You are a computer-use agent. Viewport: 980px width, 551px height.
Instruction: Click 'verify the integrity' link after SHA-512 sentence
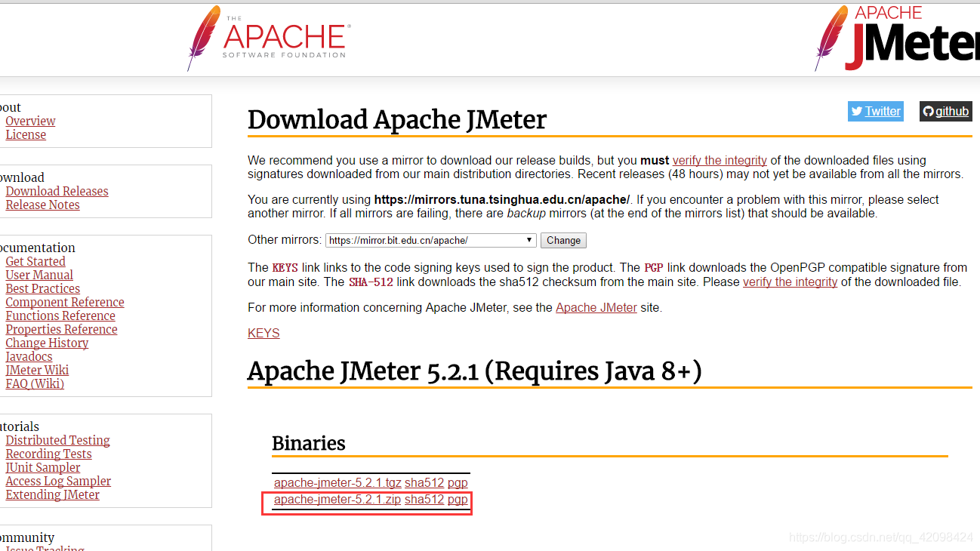tap(790, 282)
